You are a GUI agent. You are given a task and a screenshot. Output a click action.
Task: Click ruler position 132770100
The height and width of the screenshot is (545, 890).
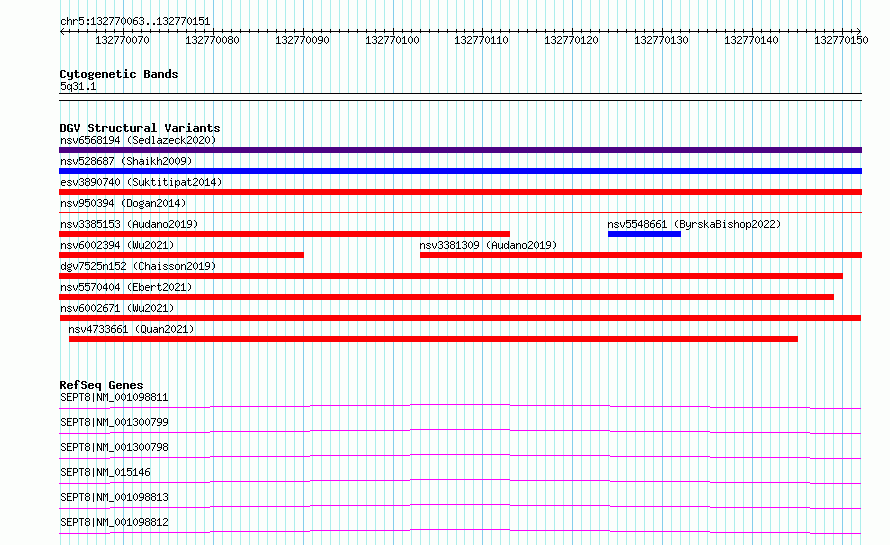coord(392,40)
